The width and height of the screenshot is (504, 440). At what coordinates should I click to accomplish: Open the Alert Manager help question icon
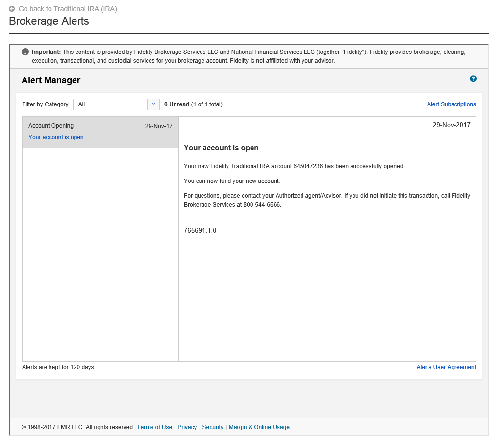coord(473,79)
